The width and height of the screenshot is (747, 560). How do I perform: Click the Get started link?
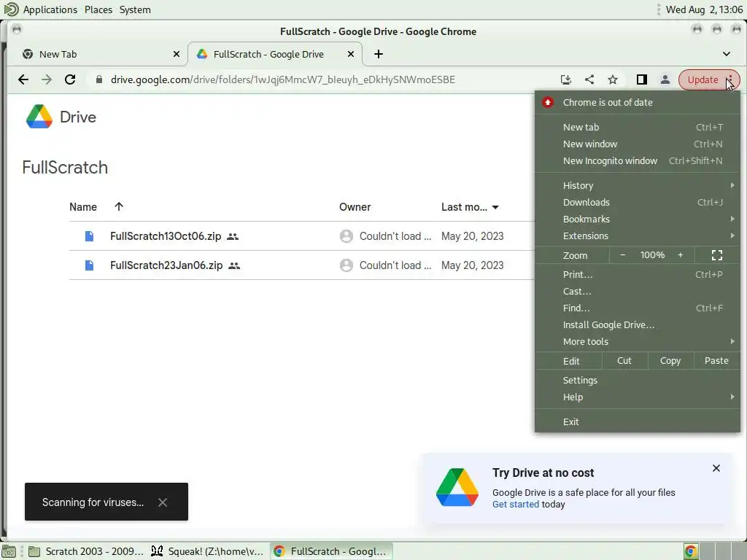516,505
